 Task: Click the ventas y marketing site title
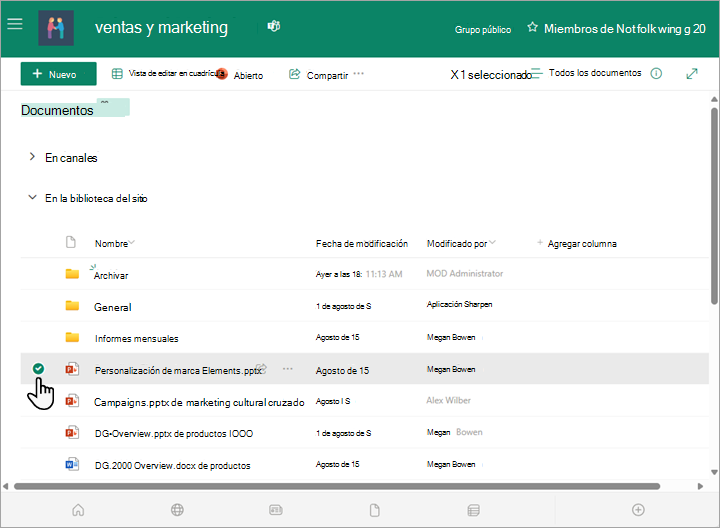click(x=161, y=28)
